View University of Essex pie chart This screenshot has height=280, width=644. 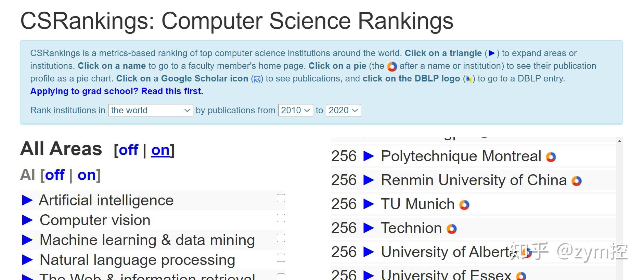[x=521, y=276]
